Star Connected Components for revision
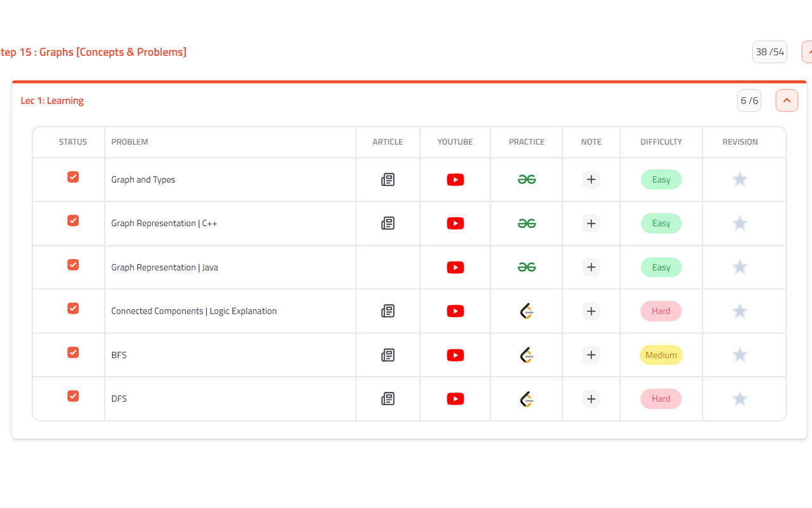 click(740, 311)
